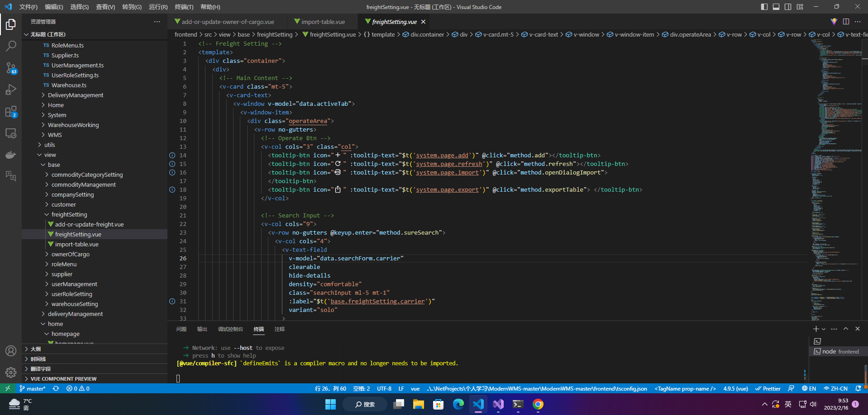Open the 终端(T) menu
This screenshot has width=868, height=415.
tap(184, 7)
